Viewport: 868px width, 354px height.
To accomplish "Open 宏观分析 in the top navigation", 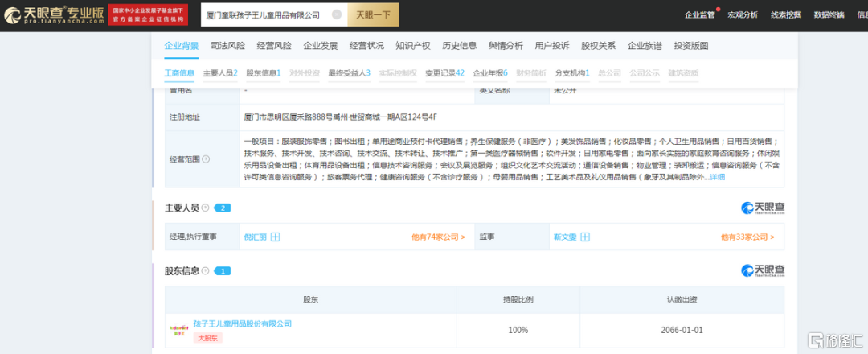I will [x=743, y=15].
